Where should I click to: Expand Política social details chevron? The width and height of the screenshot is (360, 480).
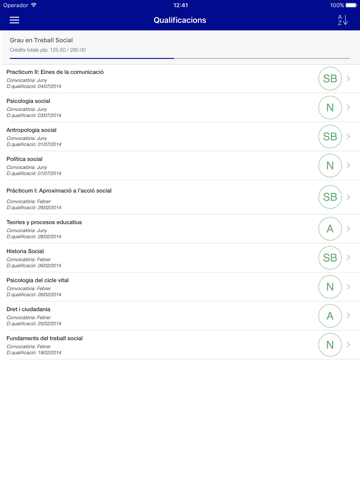tap(348, 165)
